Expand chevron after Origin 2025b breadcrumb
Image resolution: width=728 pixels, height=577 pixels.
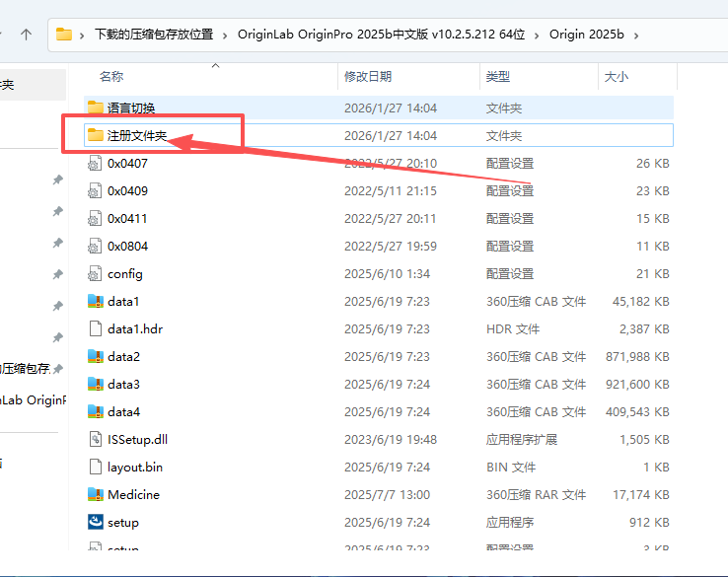point(636,36)
